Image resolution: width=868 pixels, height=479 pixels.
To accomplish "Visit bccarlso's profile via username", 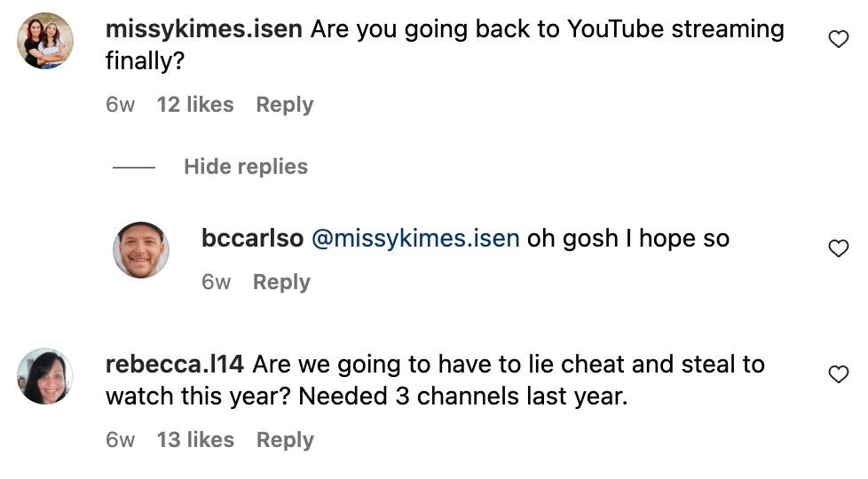I will coord(252,239).
